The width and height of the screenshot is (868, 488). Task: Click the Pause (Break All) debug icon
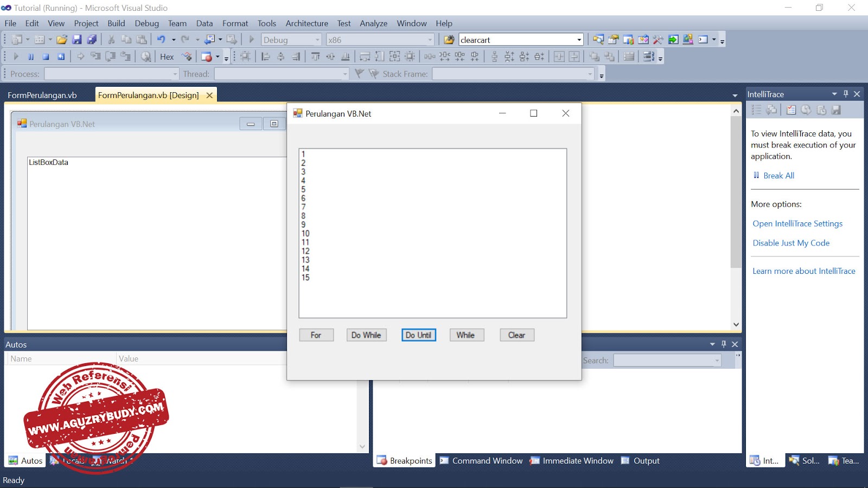[31, 56]
